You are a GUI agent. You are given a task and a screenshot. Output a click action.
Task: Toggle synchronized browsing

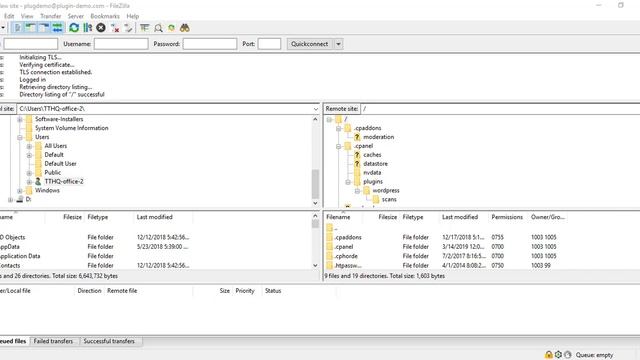click(x=171, y=28)
